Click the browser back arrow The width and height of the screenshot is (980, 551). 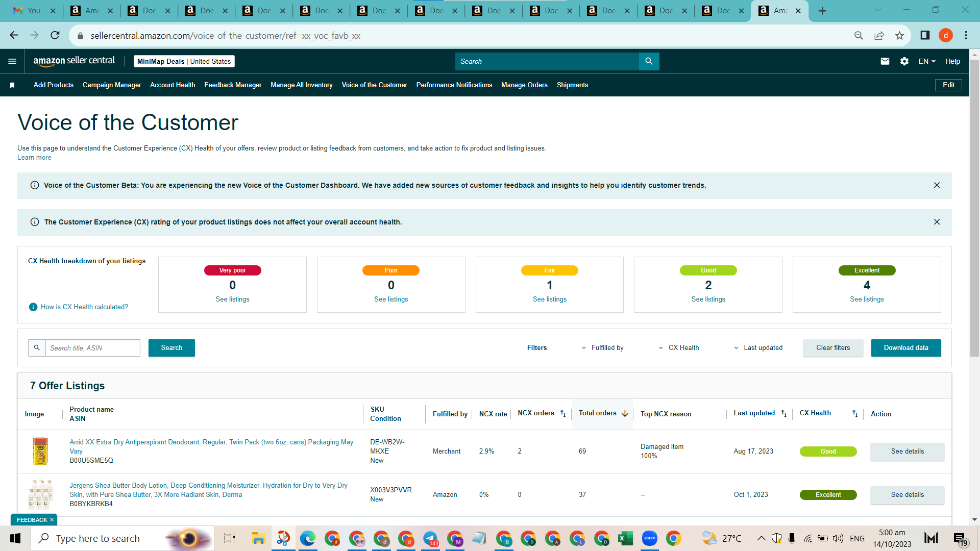coord(14,35)
